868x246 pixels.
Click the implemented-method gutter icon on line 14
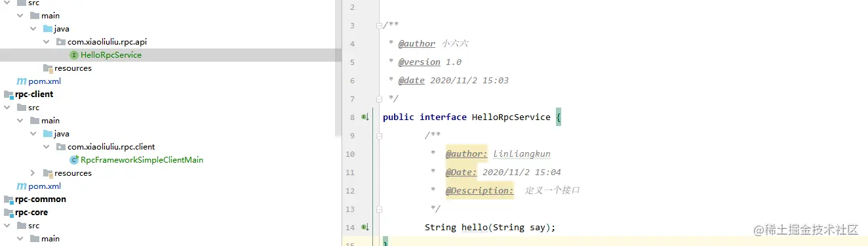(x=365, y=227)
